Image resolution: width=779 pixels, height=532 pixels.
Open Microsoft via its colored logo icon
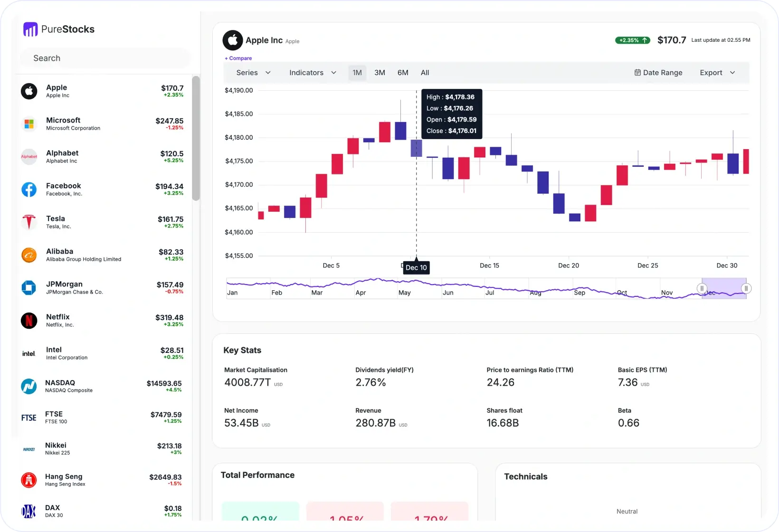29,124
